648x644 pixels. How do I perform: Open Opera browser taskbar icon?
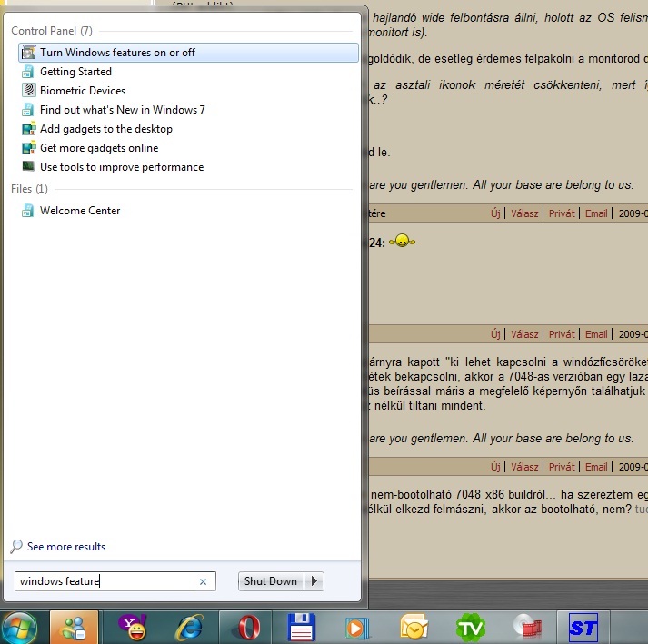click(248, 628)
